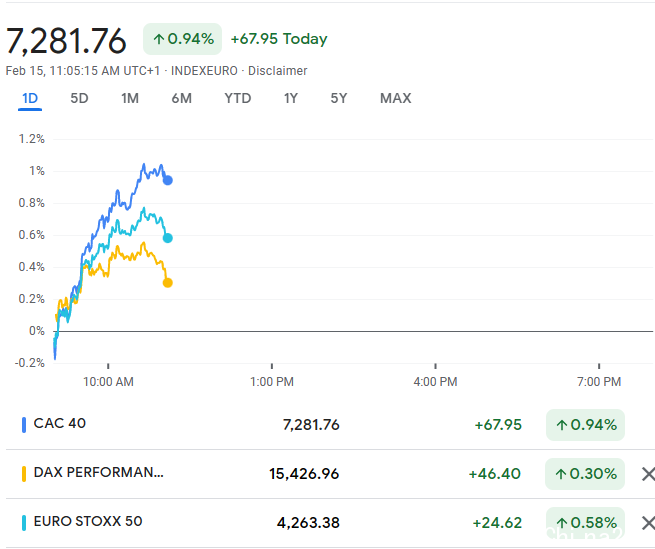Click the blue CAC 40 endpoint dot
This screenshot has height=549, width=655.
168,180
